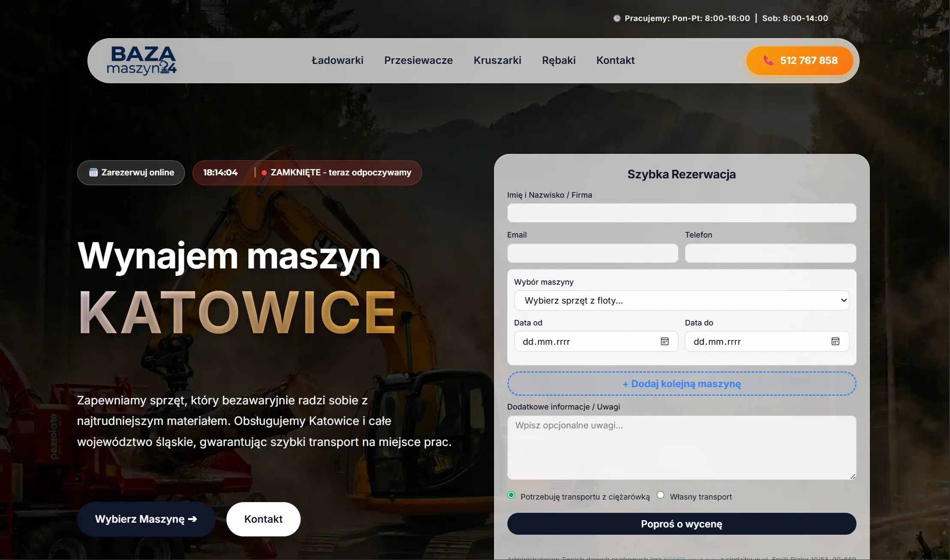Click the Własny transport label
Image resolution: width=950 pixels, height=560 pixels.
click(x=701, y=497)
